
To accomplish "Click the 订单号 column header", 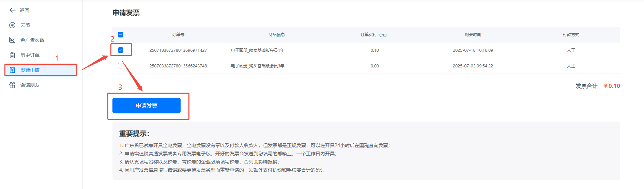I will pyautogui.click(x=178, y=35).
